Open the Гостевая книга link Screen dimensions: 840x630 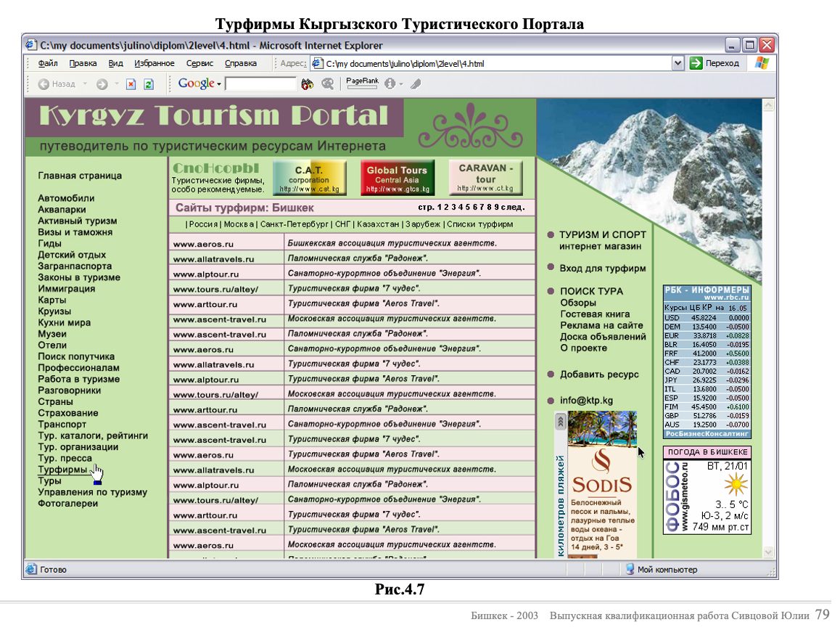pyautogui.click(x=595, y=314)
